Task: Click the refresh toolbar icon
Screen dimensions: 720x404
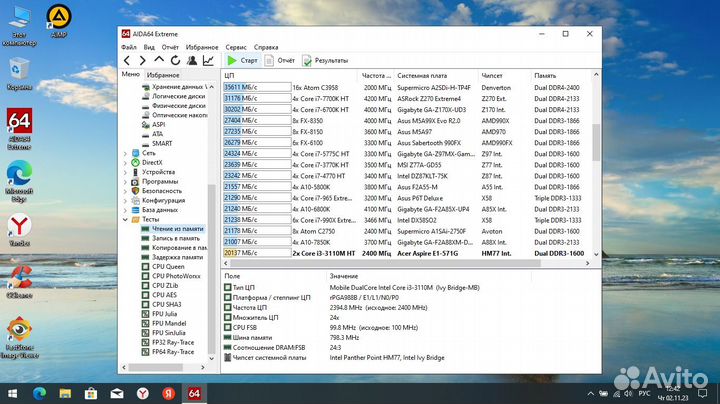Action: (x=175, y=60)
